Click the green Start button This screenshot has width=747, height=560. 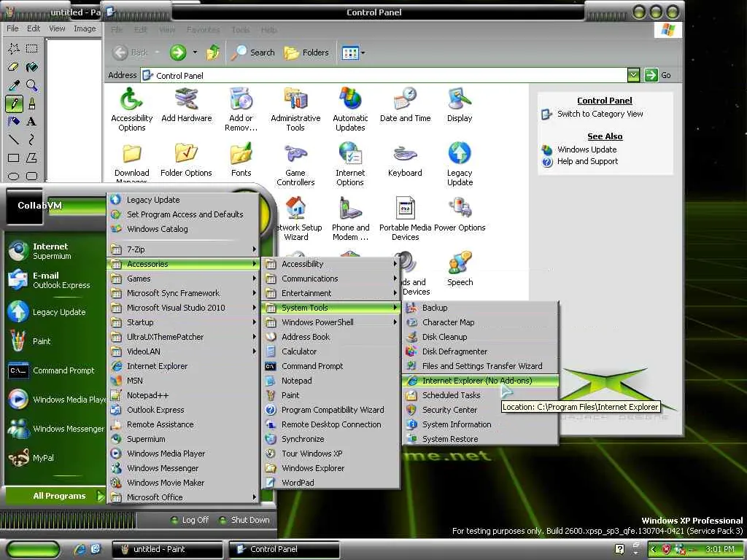(34, 550)
